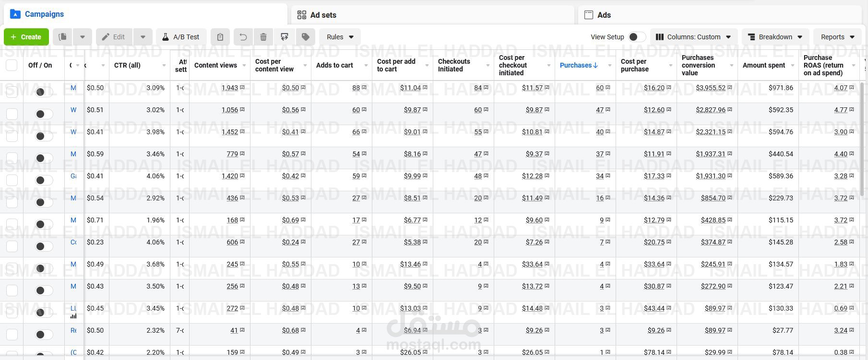Click the discard drafts icon
The height and width of the screenshot is (360, 868).
285,37
